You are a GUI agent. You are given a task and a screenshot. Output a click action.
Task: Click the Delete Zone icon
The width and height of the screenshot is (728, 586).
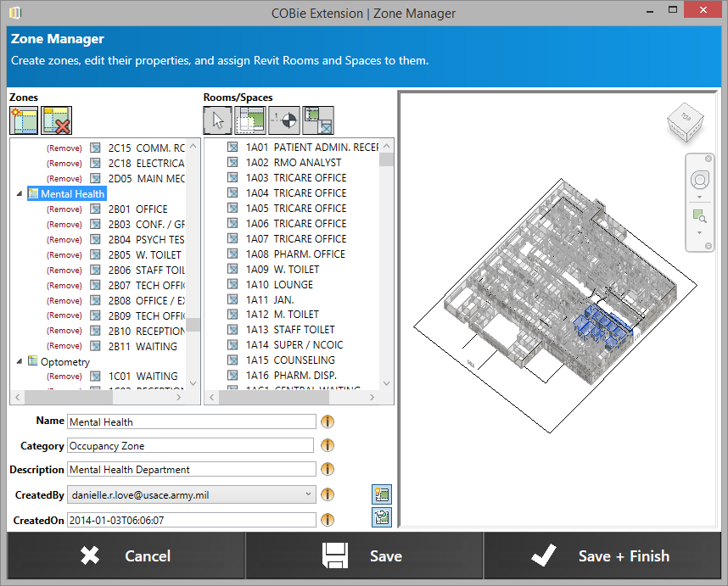pyautogui.click(x=57, y=120)
